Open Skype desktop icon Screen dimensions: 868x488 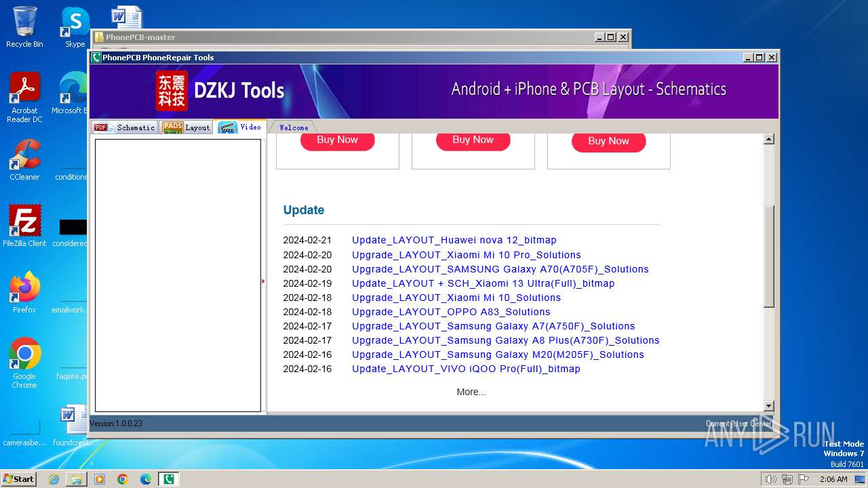[x=75, y=27]
